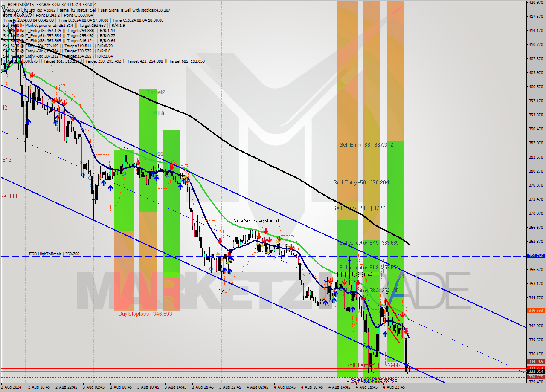The width and height of the screenshot is (546, 392).
Task: Click the '2 Aug 18:45' time axis label
Action: click(x=39, y=387)
